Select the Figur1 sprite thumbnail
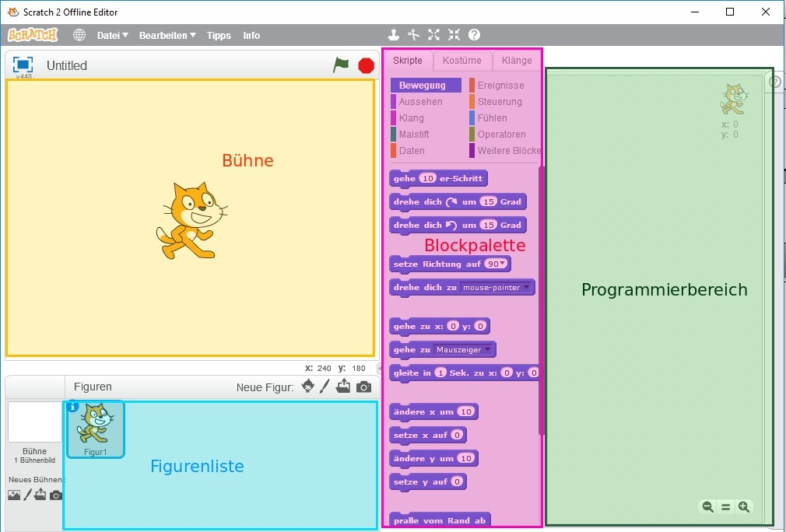 coord(94,429)
